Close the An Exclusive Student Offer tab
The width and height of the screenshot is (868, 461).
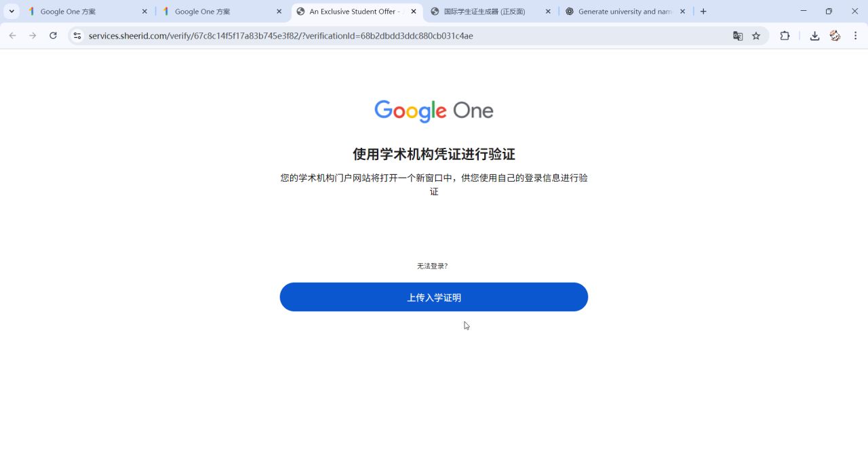coord(414,12)
